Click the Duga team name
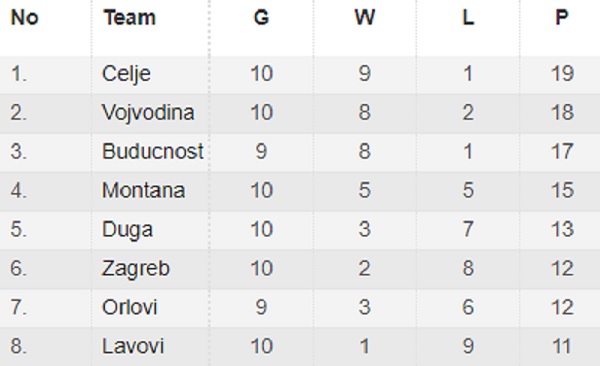The width and height of the screenshot is (600, 366). (127, 230)
